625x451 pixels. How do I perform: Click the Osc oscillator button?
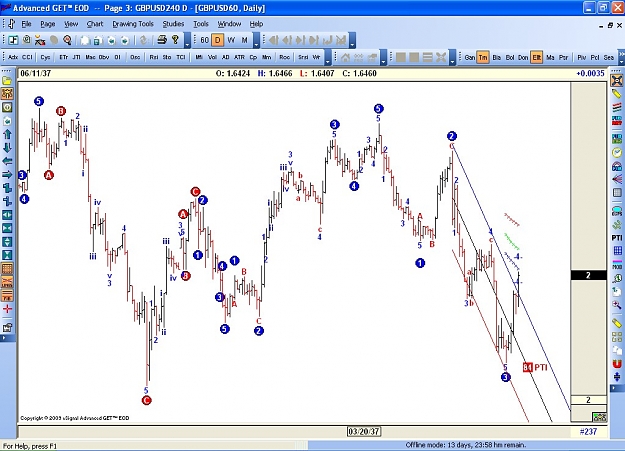[135, 57]
